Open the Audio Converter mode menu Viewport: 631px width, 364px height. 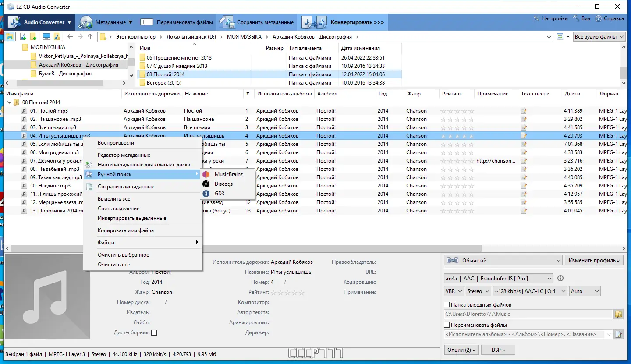tap(40, 22)
